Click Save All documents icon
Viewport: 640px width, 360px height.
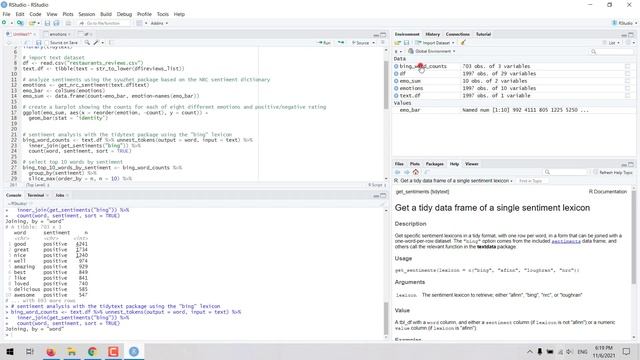[56, 23]
